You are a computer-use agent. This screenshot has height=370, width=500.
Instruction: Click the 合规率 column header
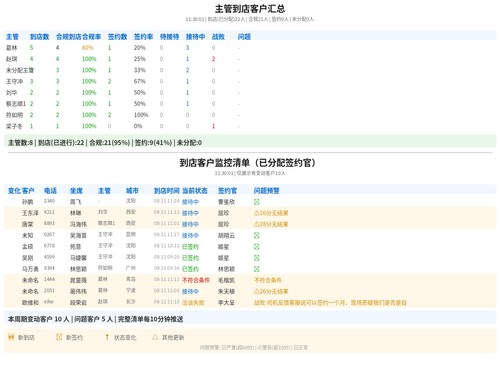coord(91,37)
